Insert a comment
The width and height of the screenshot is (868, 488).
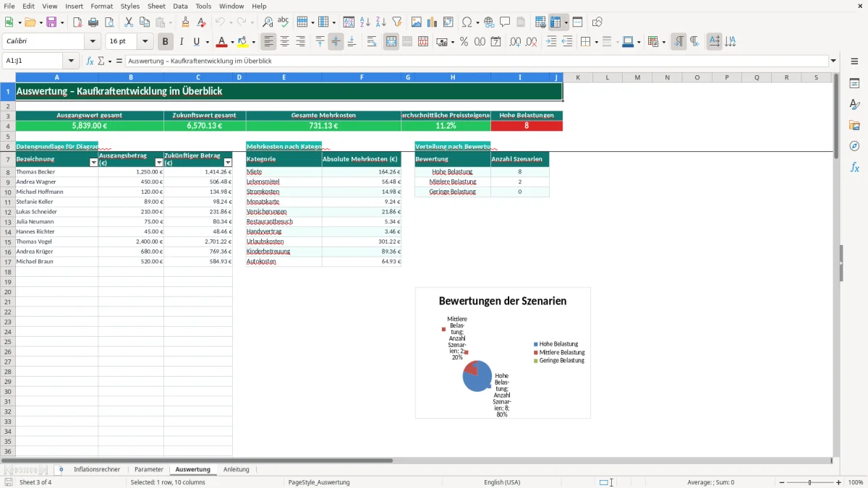[x=505, y=22]
